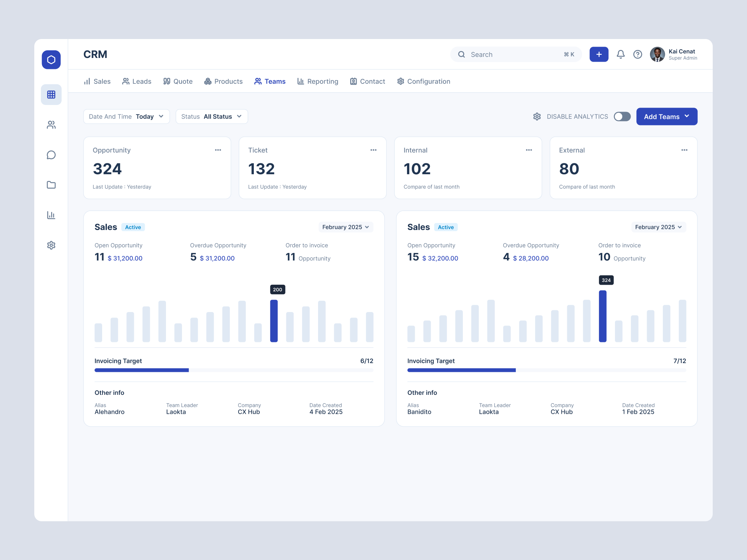
Task: Switch to the Reporting tab
Action: [318, 81]
